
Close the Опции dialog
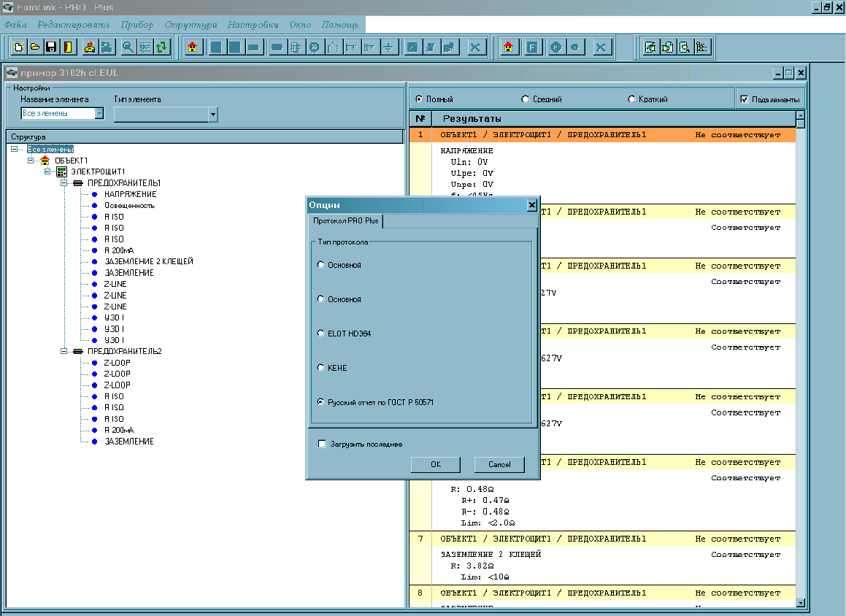coord(532,205)
